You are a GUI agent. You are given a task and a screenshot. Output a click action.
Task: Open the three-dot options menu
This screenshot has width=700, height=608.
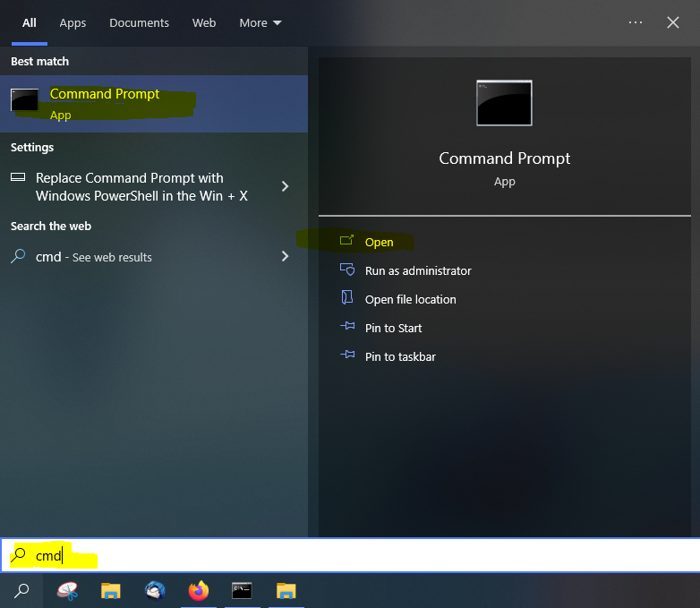[636, 22]
